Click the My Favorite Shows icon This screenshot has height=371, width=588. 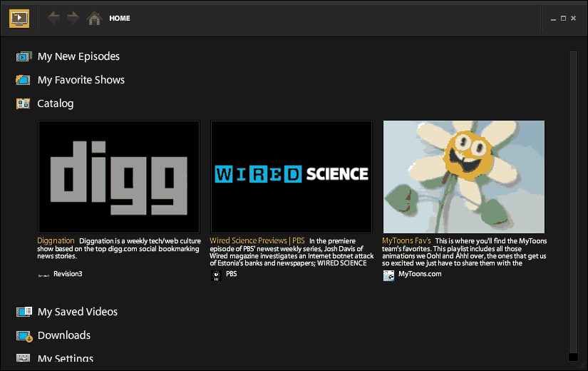click(x=23, y=80)
